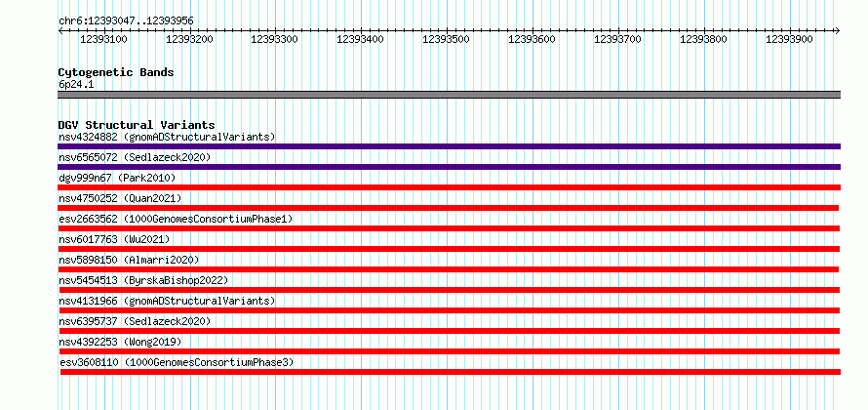
Task: Click the red bar under nsv4750252
Action: [449, 208]
